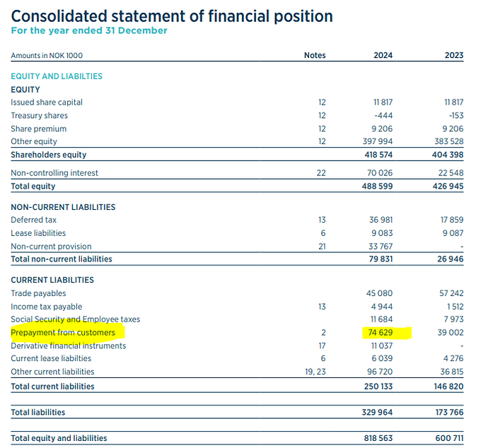The image size is (488, 448).
Task: Click the For the year ended 31 December subtitle
Action: pos(89,31)
